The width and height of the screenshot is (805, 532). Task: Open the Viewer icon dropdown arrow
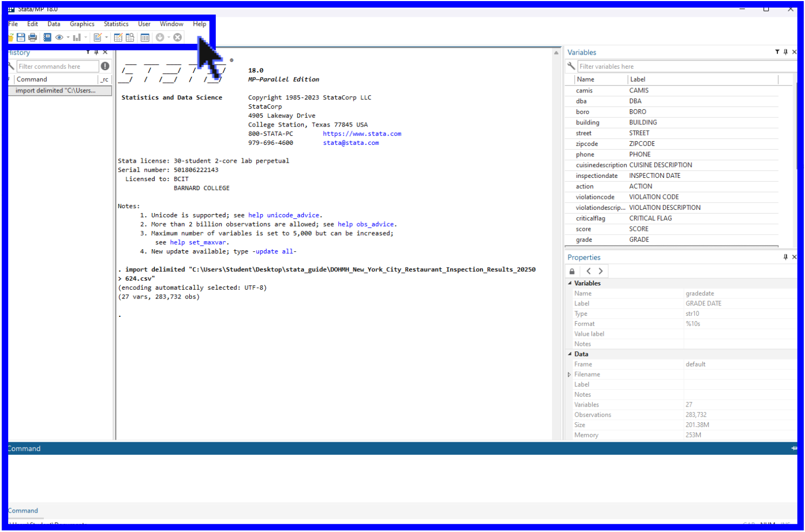coord(68,37)
